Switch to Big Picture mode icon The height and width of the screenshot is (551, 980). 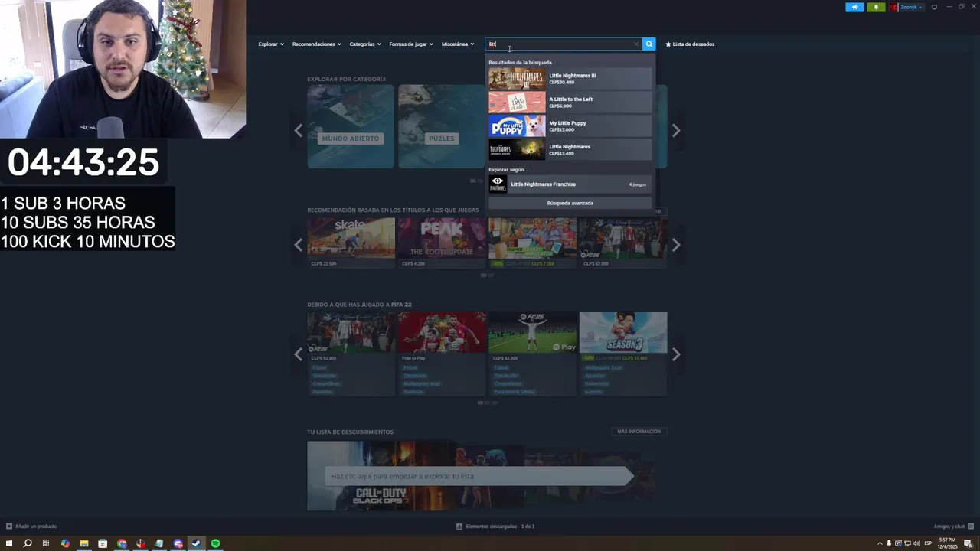pyautogui.click(x=934, y=7)
